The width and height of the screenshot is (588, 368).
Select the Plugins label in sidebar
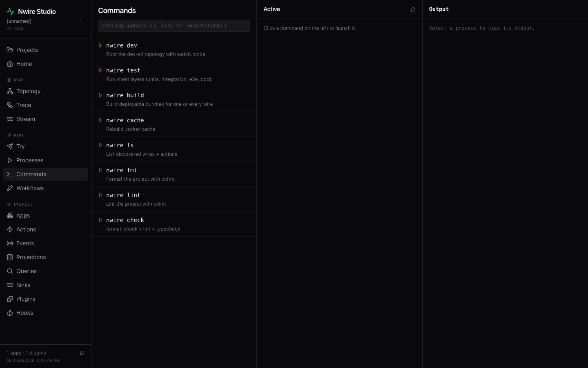(x=26, y=299)
